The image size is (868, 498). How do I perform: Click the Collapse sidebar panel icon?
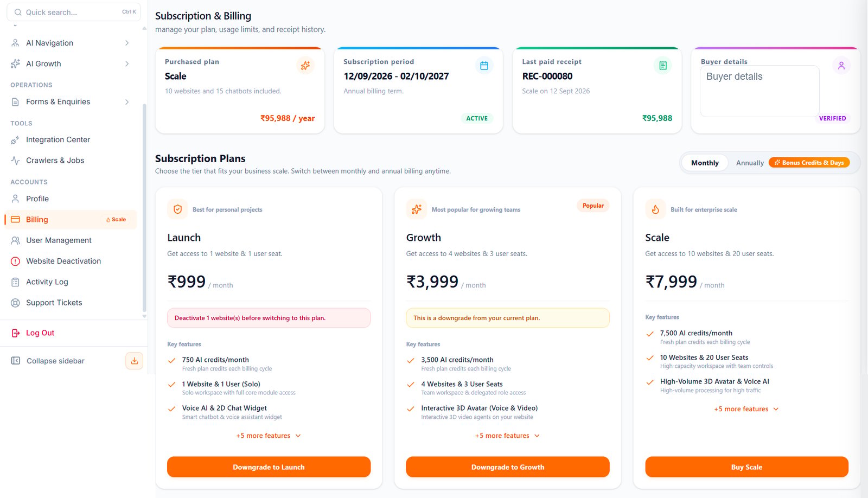[x=16, y=361]
